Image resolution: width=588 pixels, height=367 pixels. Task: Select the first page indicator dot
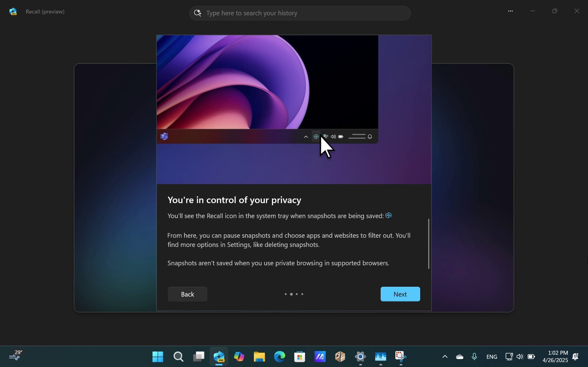286,294
